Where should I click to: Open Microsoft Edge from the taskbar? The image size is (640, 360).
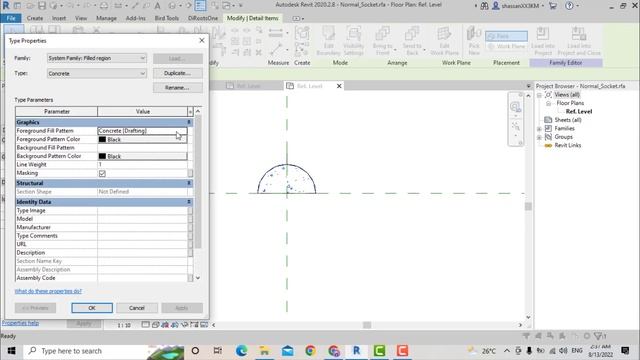click(x=241, y=351)
